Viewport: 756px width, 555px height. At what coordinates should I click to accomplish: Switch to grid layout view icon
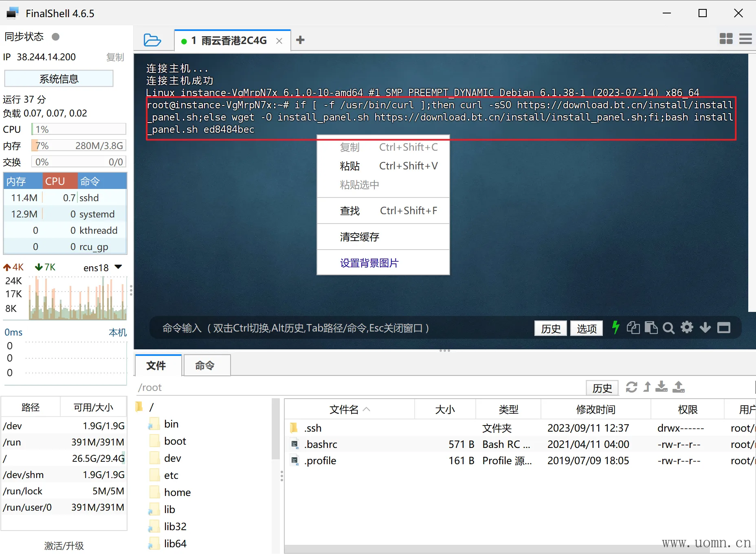tap(726, 39)
